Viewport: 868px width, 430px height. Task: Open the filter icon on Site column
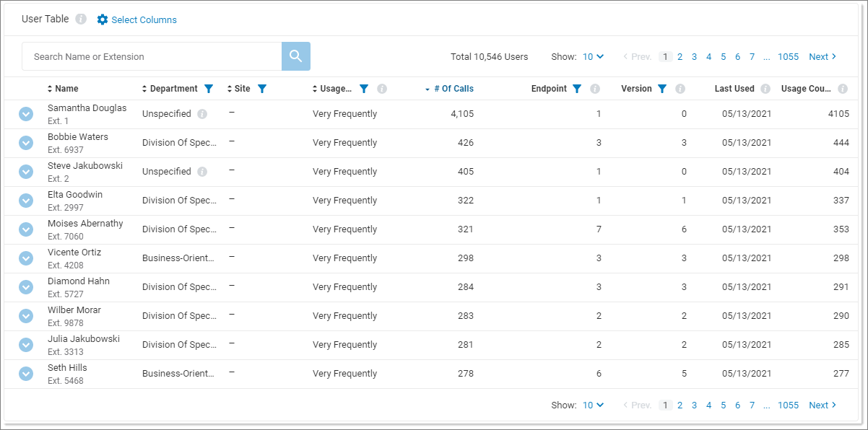261,88
